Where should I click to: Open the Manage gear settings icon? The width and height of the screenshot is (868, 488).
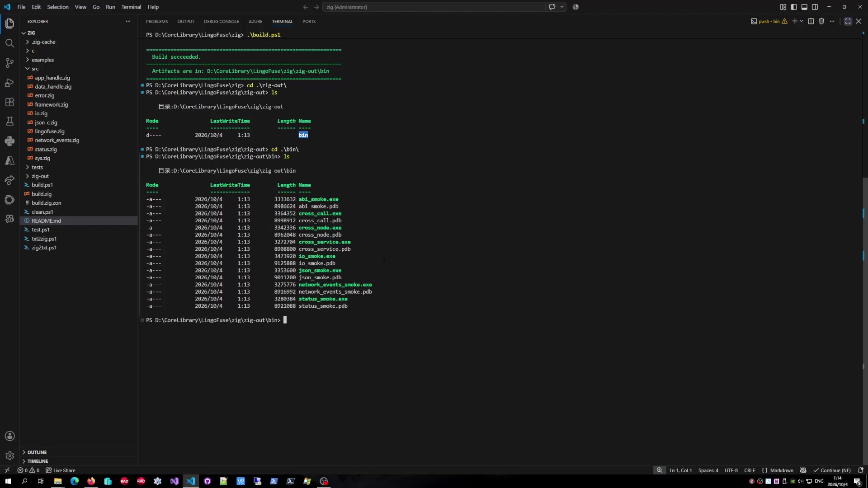9,455
